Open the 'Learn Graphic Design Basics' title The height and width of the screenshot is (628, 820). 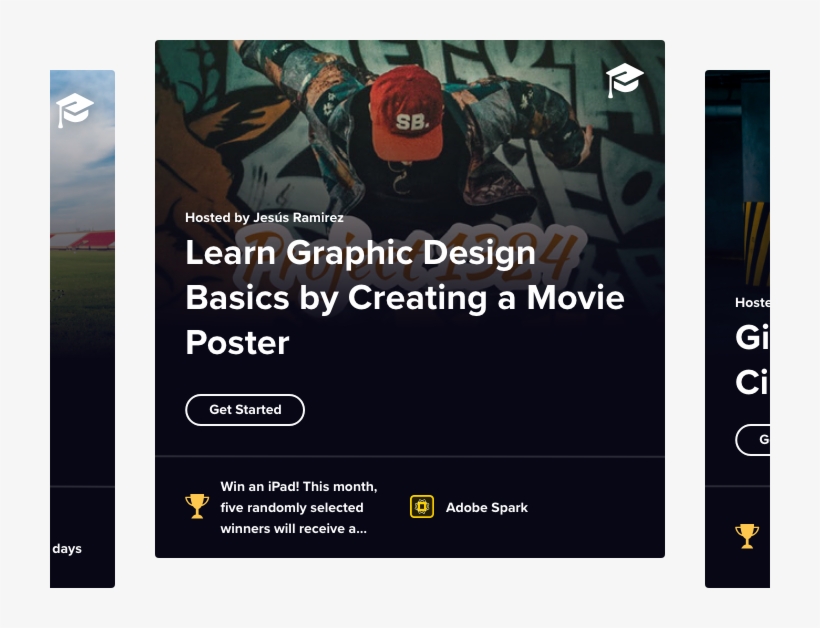404,297
